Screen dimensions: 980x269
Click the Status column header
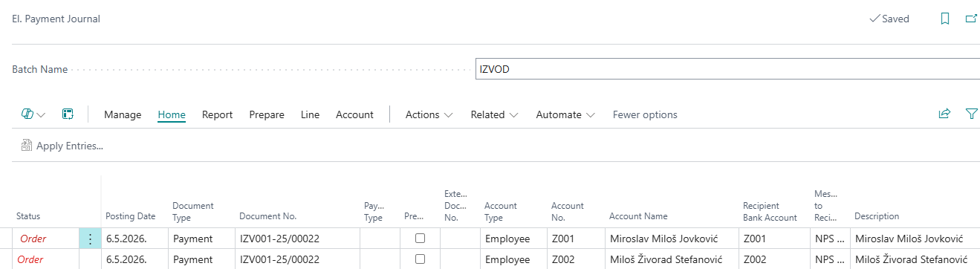pyautogui.click(x=28, y=216)
